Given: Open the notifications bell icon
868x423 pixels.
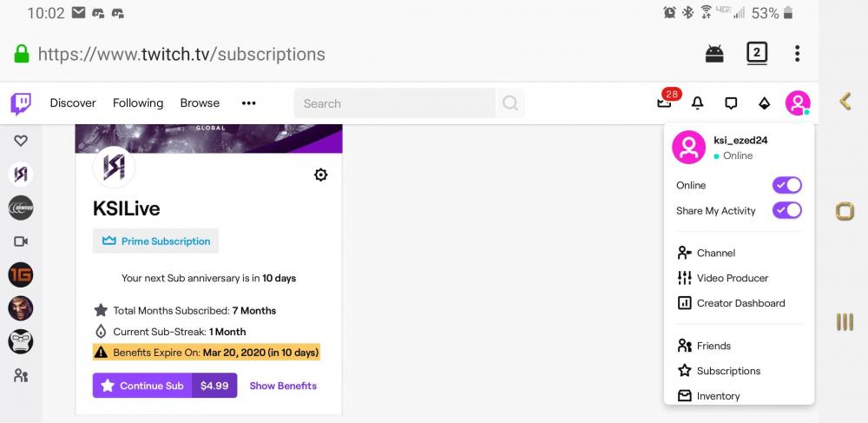Looking at the screenshot, I should [x=697, y=103].
